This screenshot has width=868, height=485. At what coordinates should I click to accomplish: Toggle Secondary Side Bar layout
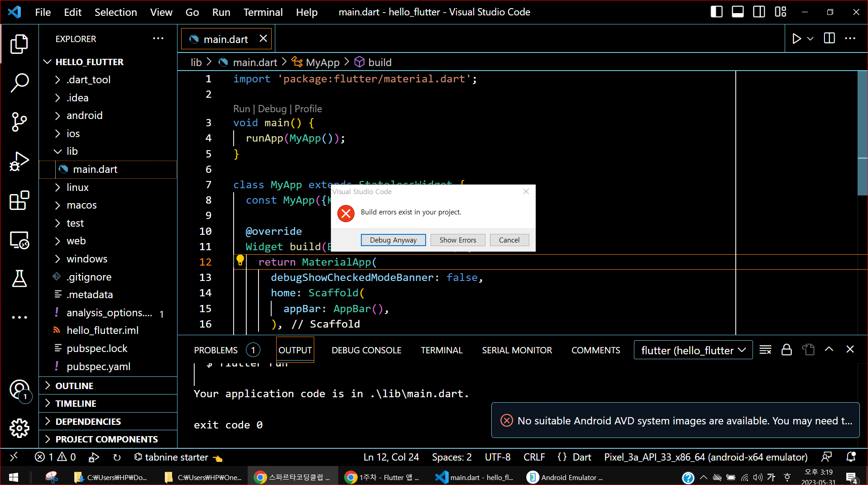[759, 12]
